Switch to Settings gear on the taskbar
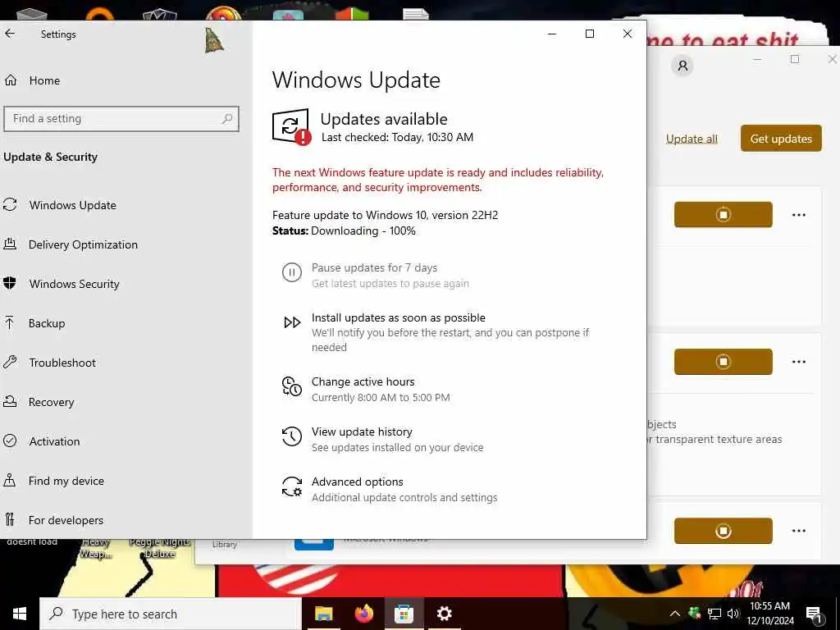The height and width of the screenshot is (630, 840). 444,614
